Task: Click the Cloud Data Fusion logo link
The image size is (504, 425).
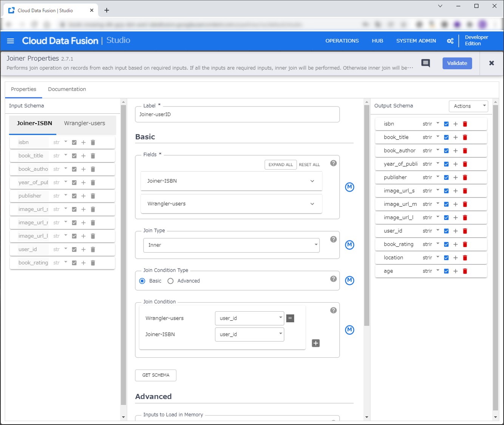Action: (x=60, y=41)
